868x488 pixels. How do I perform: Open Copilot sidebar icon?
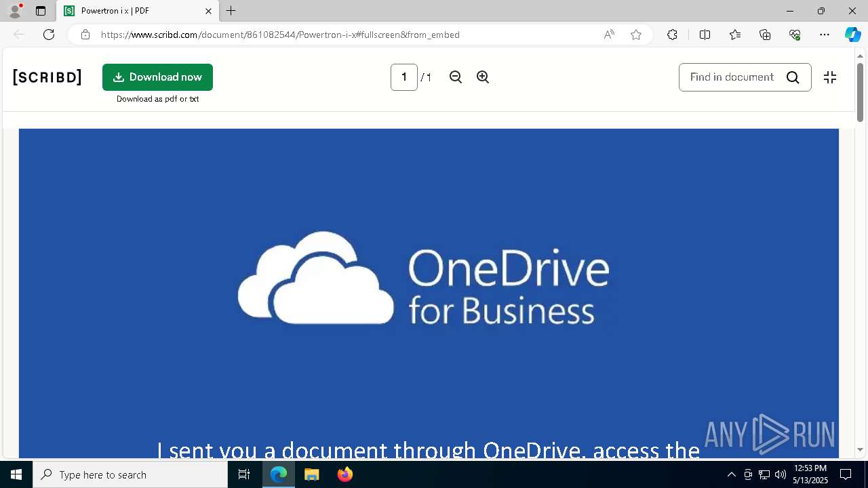click(x=852, y=35)
